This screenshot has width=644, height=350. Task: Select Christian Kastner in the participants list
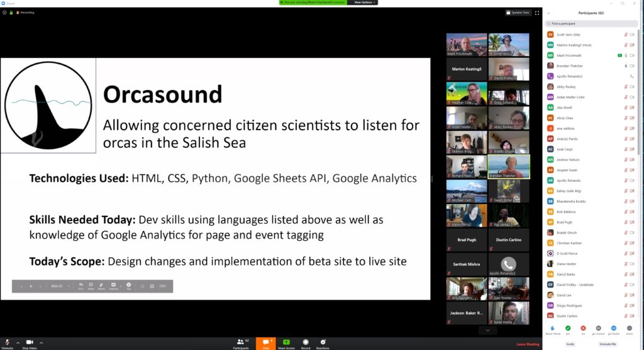point(591,243)
